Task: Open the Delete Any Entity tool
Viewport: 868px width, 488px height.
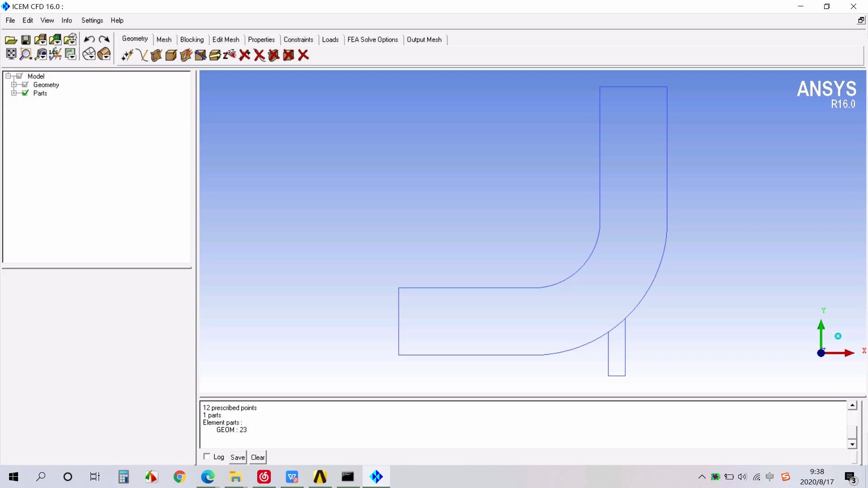Action: tap(303, 55)
